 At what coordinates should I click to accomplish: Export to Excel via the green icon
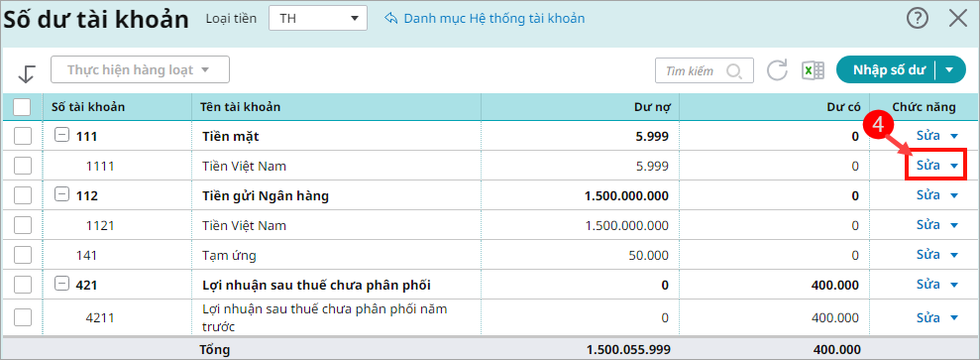click(814, 70)
